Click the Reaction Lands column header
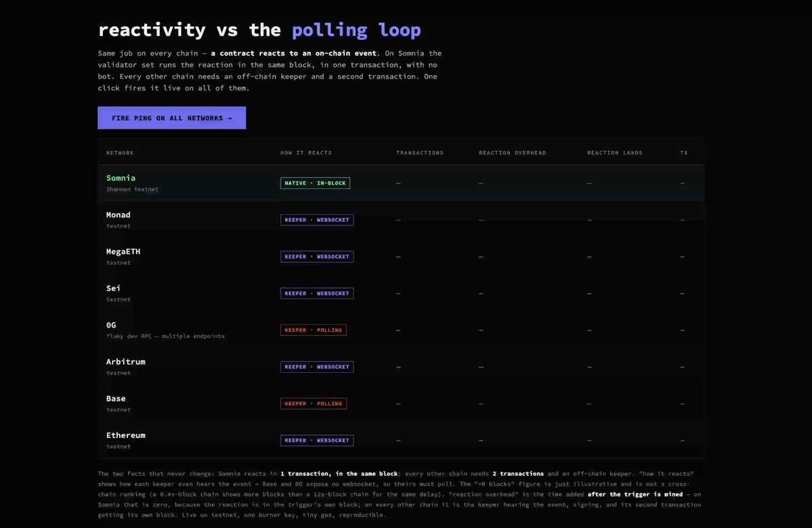The image size is (812, 528). 615,153
